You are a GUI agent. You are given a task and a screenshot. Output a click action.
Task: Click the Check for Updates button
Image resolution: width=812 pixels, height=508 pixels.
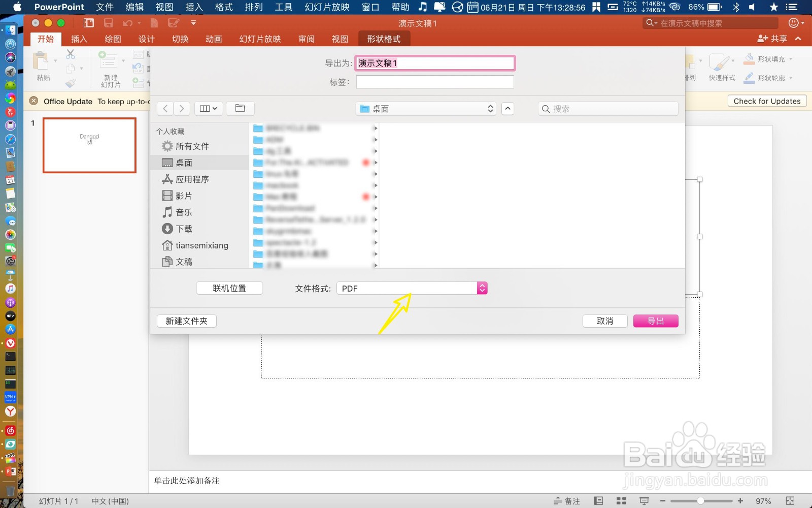coord(766,101)
